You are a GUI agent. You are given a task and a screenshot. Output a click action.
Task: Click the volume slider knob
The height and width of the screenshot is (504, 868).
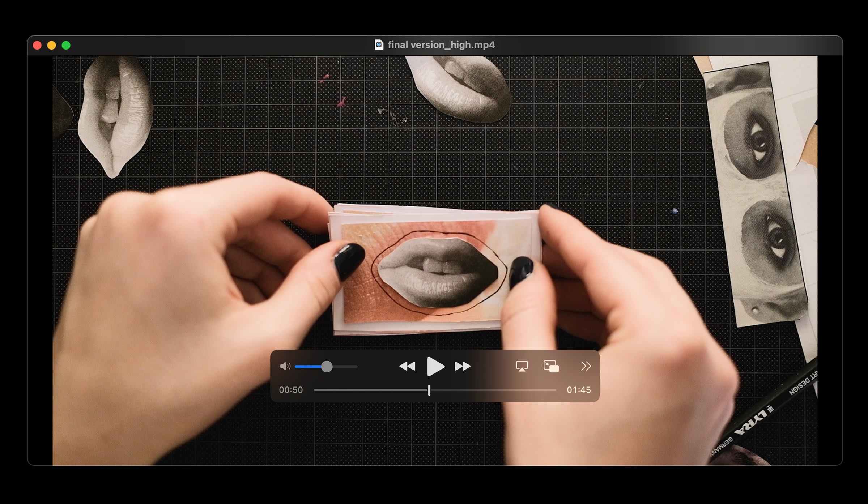[327, 367]
